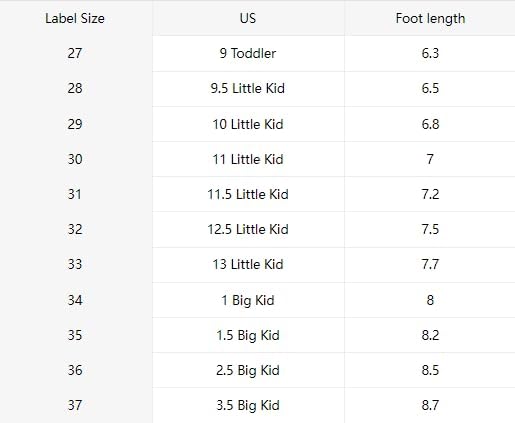The height and width of the screenshot is (423, 515).
Task: Select label size 29 cell
Action: 75,124
